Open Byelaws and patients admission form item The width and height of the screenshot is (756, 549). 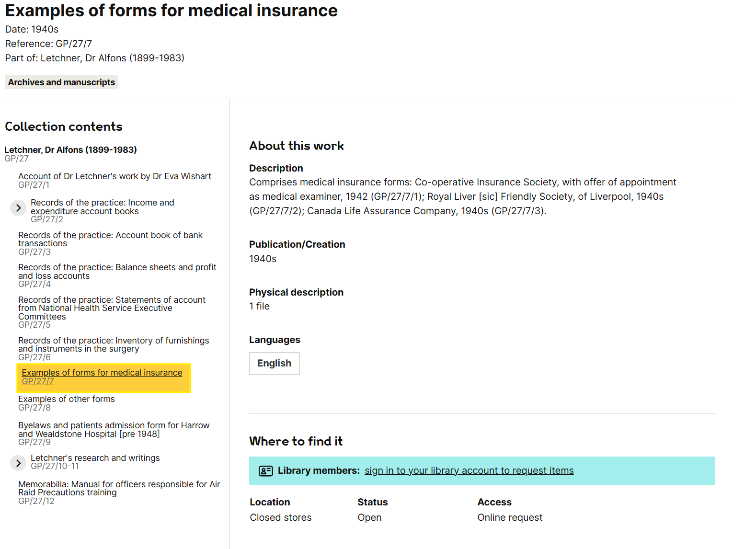pos(114,429)
